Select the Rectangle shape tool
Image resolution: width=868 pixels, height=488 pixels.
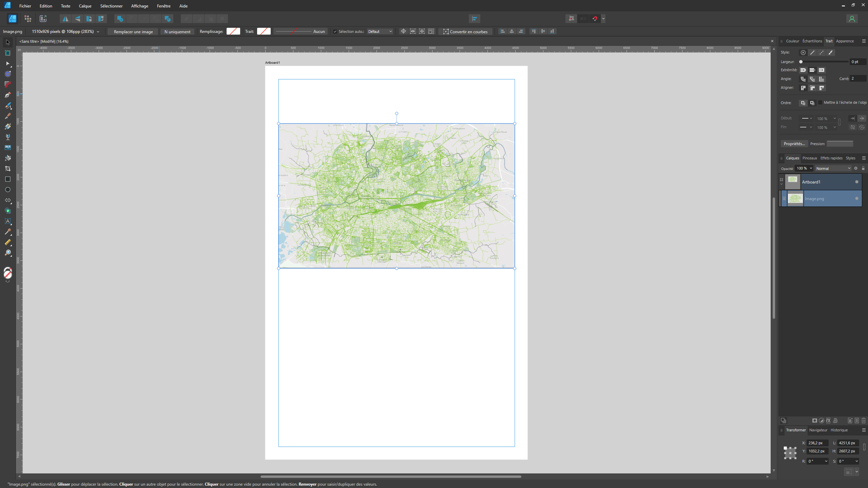[x=7, y=179]
